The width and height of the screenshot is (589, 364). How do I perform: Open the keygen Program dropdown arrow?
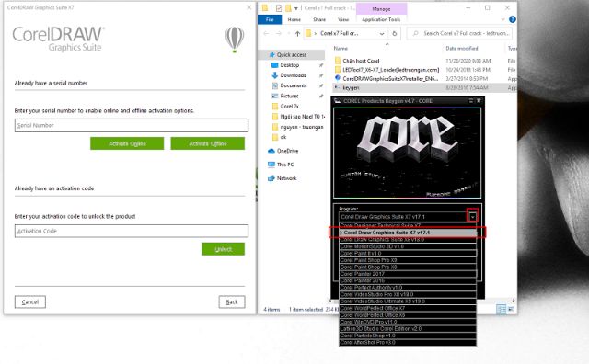[x=472, y=217]
